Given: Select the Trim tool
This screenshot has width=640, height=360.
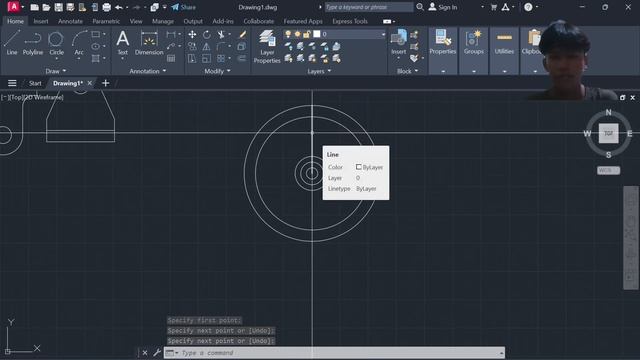Looking at the screenshot, I should click(221, 35).
